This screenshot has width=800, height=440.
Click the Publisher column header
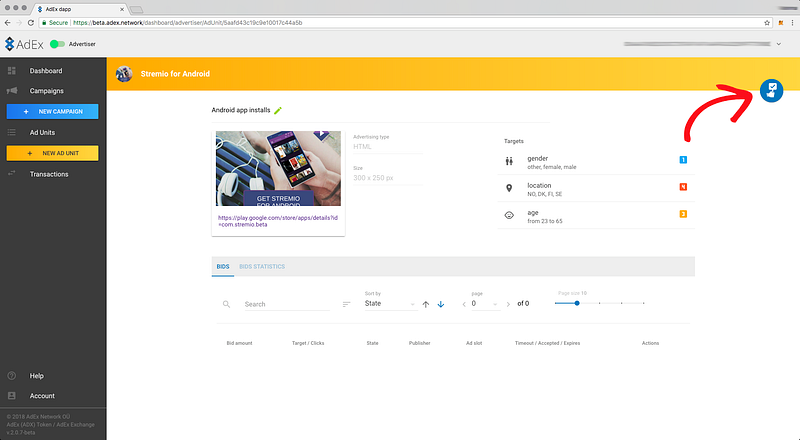pyautogui.click(x=419, y=343)
